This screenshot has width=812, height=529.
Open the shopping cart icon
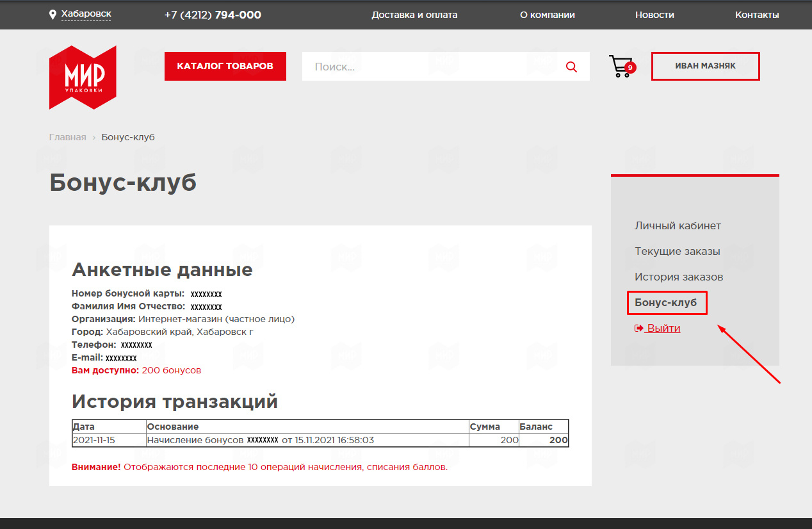click(x=619, y=67)
